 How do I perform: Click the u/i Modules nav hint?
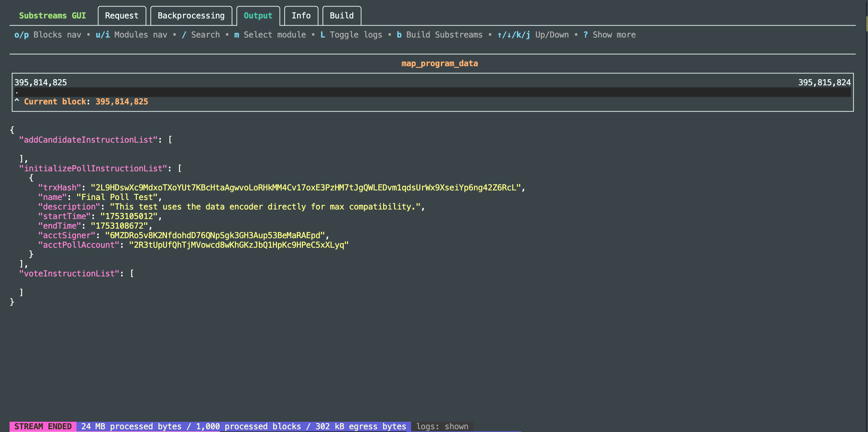pyautogui.click(x=131, y=35)
